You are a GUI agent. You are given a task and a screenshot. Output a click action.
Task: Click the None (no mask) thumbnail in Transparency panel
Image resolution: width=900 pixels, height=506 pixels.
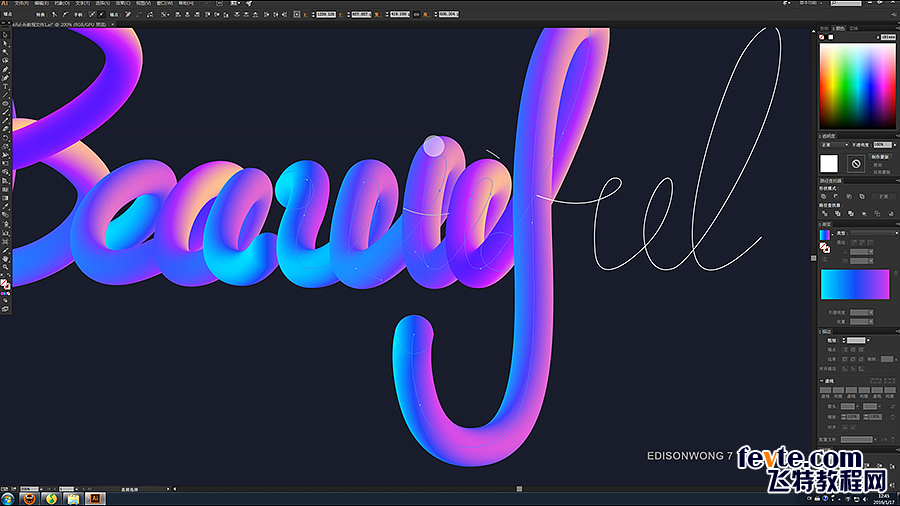tap(856, 164)
